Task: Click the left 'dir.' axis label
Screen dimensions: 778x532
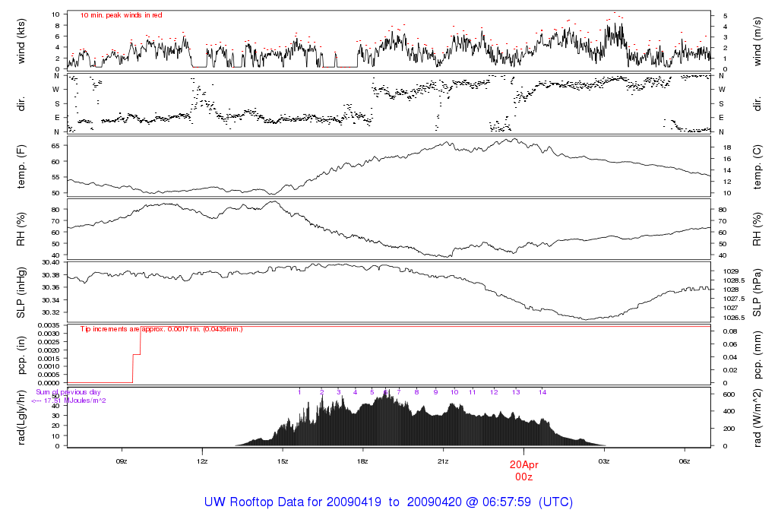Action: (x=21, y=104)
